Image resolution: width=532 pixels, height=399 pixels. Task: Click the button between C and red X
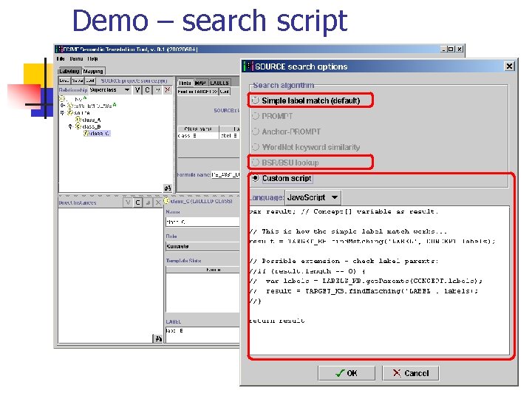[157, 90]
